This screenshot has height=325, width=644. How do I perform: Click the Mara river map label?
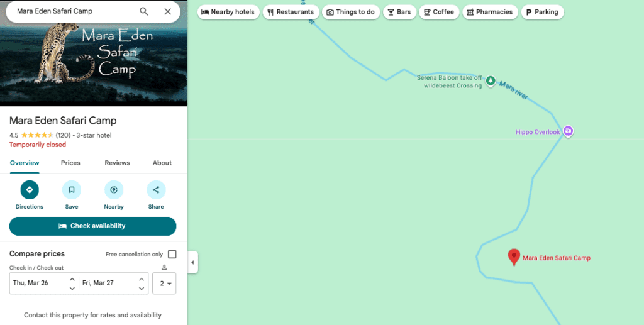[x=514, y=90]
